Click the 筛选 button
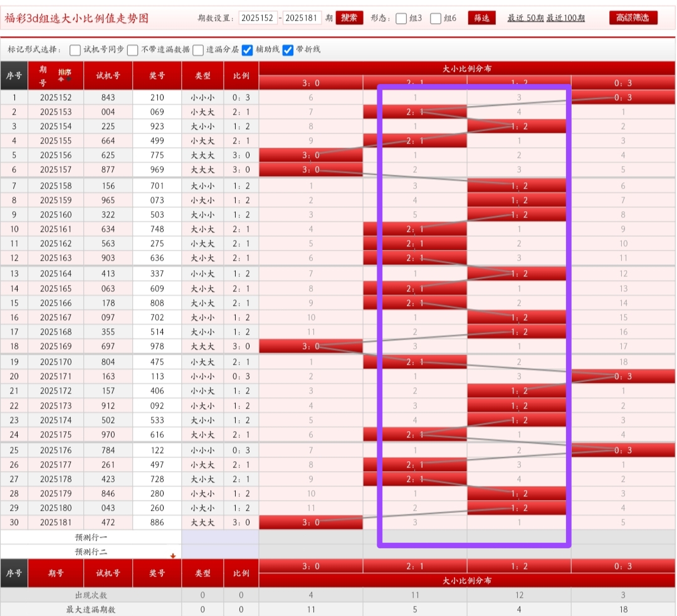This screenshot has width=677, height=616. click(481, 18)
